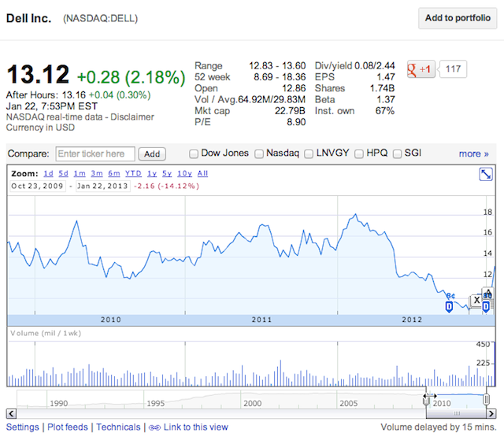Focus the Enter ticker here compare field

point(95,153)
